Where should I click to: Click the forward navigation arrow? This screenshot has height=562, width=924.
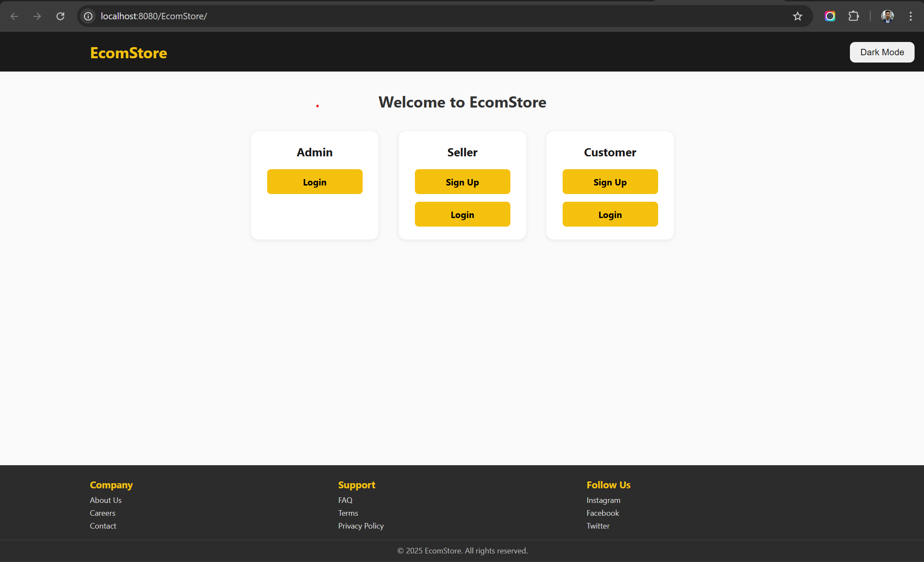click(37, 16)
